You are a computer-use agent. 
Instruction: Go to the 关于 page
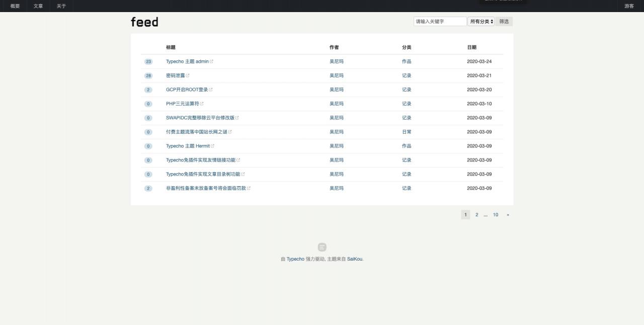pyautogui.click(x=61, y=6)
